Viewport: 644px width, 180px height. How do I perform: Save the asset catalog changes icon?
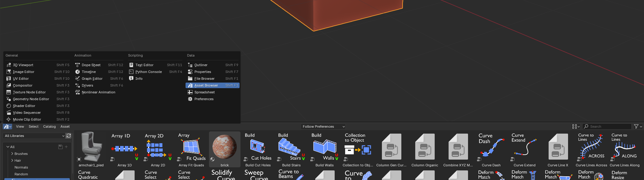pos(61,147)
